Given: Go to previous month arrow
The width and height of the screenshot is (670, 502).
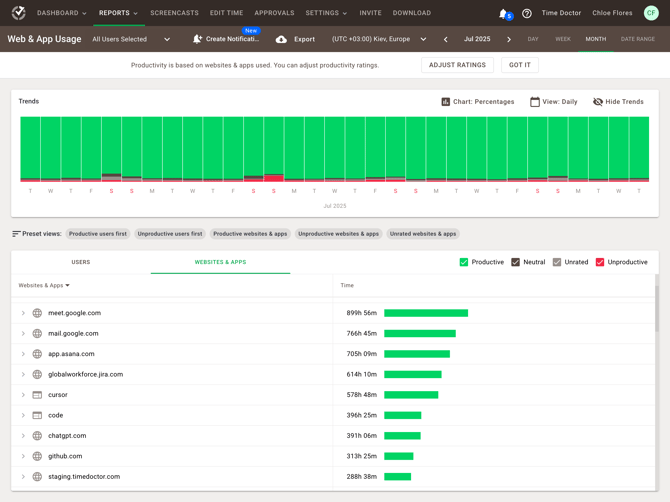Looking at the screenshot, I should tap(446, 39).
